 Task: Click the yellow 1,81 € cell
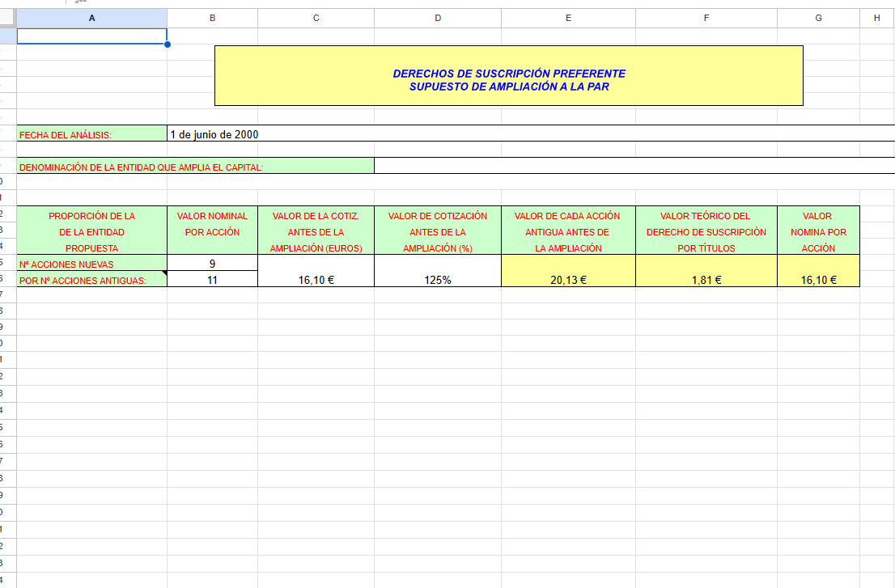tap(706, 280)
